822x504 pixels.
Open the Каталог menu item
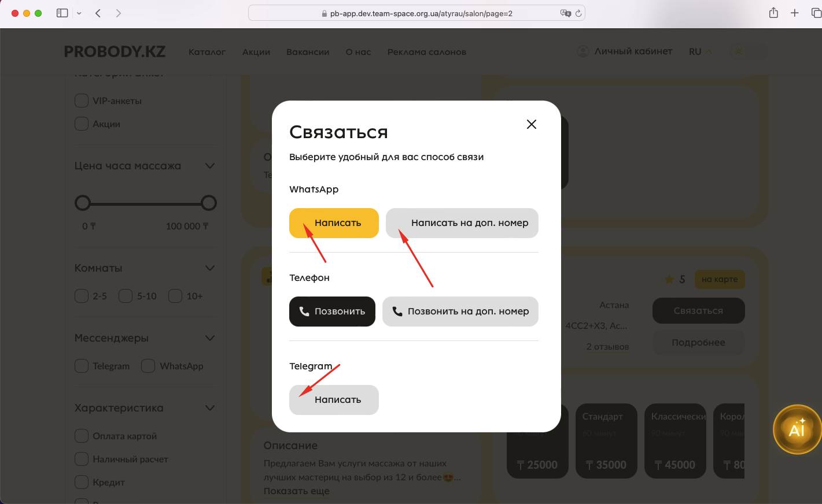pos(207,52)
